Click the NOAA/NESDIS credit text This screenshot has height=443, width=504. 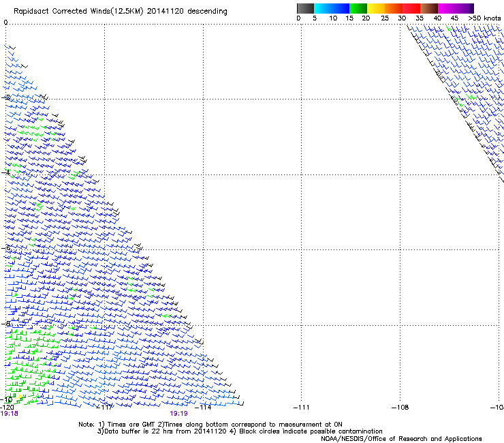(401, 439)
